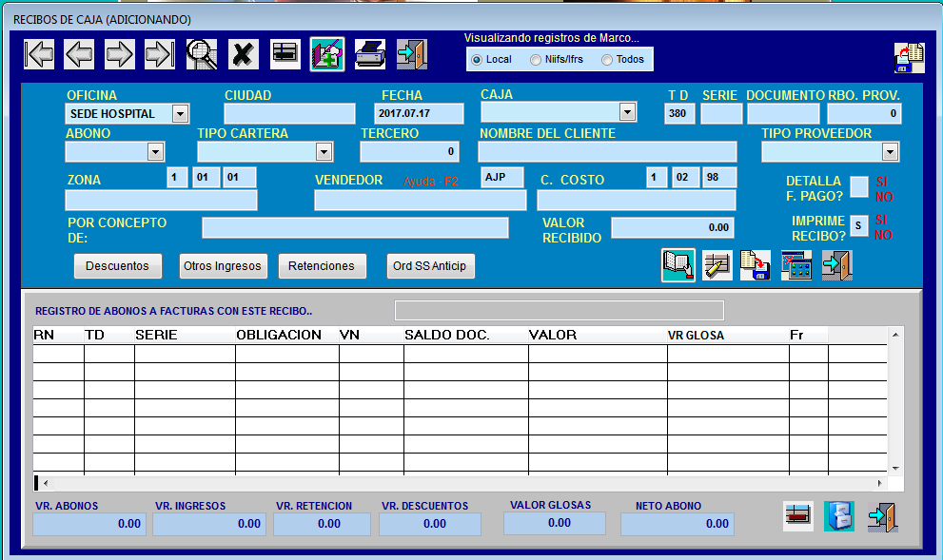Toggle the IMPRIME RECIBO box

point(859,226)
